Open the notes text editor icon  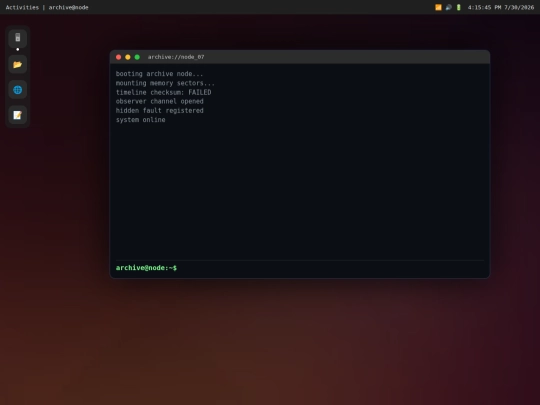(18, 115)
